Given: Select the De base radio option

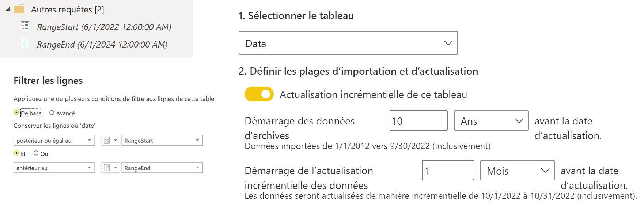Looking at the screenshot, I should pyautogui.click(x=16, y=113).
